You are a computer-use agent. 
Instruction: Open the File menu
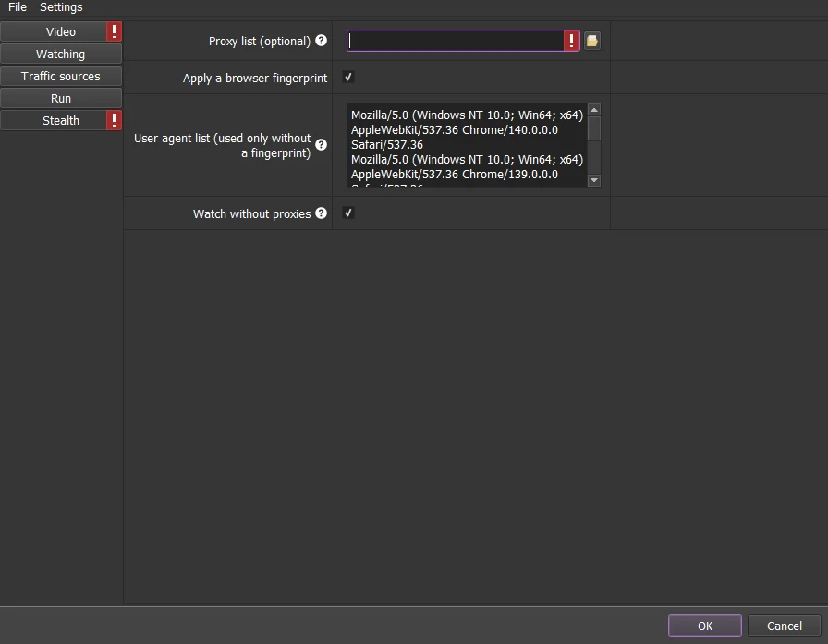tap(18, 7)
